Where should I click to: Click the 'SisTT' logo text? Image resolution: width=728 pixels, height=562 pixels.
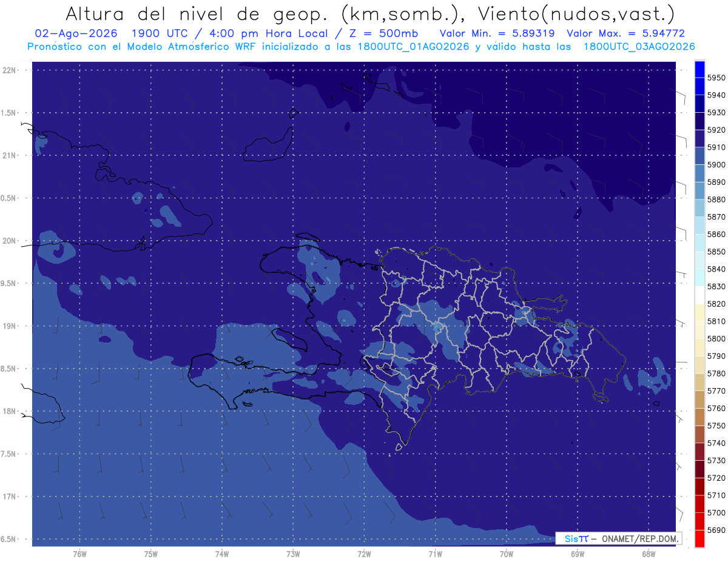576,538
